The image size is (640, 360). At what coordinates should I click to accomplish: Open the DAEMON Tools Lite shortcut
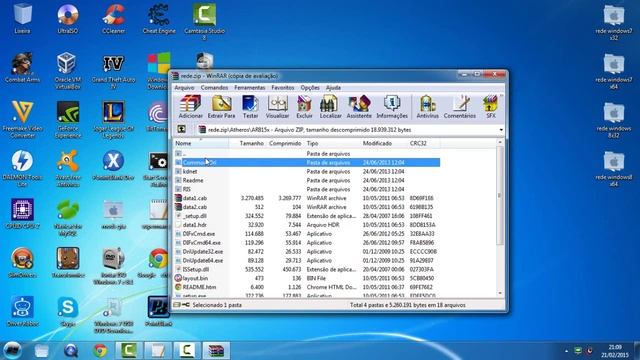click(22, 168)
